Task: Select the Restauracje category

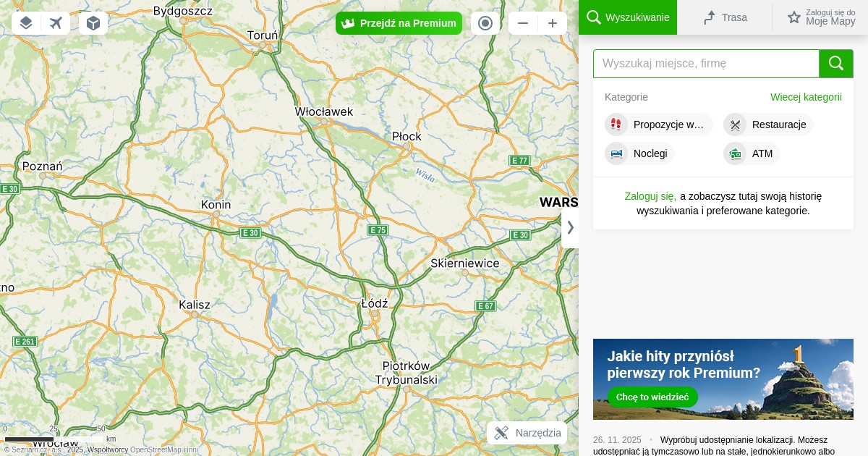Action: tap(768, 124)
